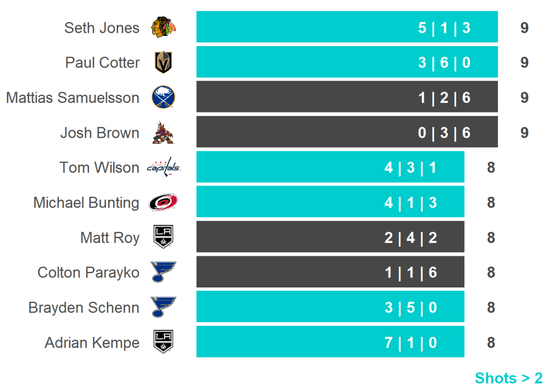Click Matt Roy's 2 | 4 | 2 bar
This screenshot has height=392, width=549.
[330, 237]
